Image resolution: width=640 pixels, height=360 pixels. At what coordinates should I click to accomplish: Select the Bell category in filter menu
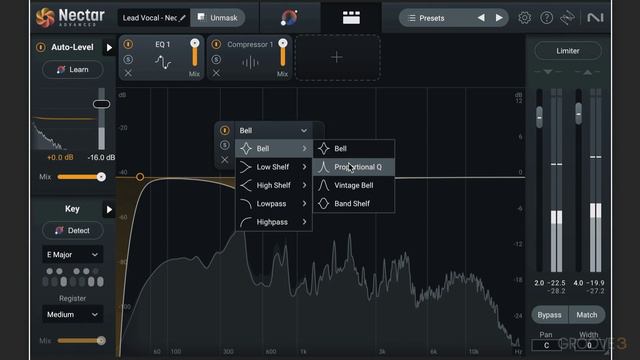(273, 149)
